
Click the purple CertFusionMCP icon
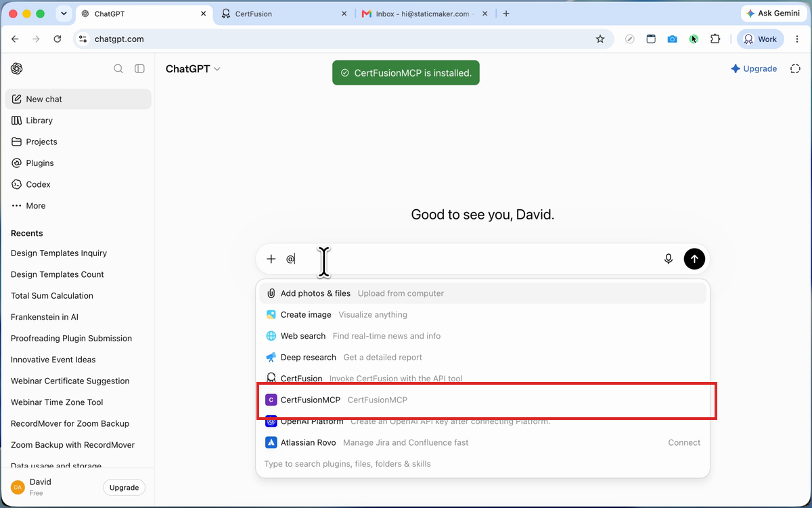tap(271, 400)
